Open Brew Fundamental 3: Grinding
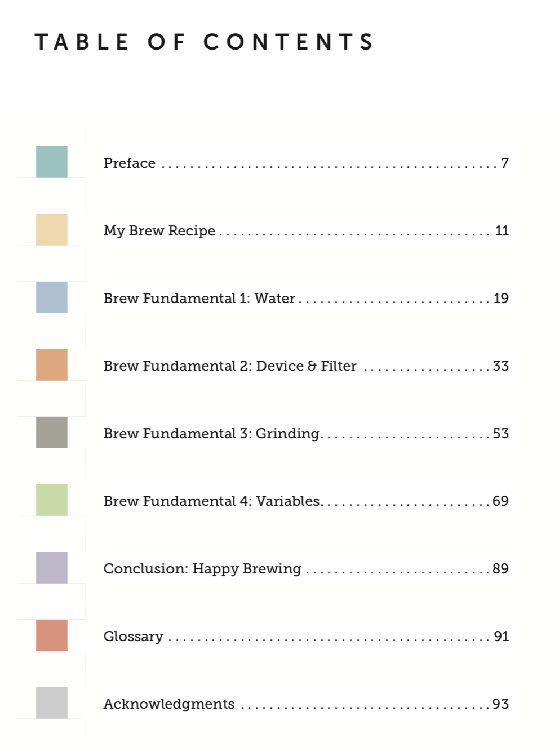 click(306, 434)
